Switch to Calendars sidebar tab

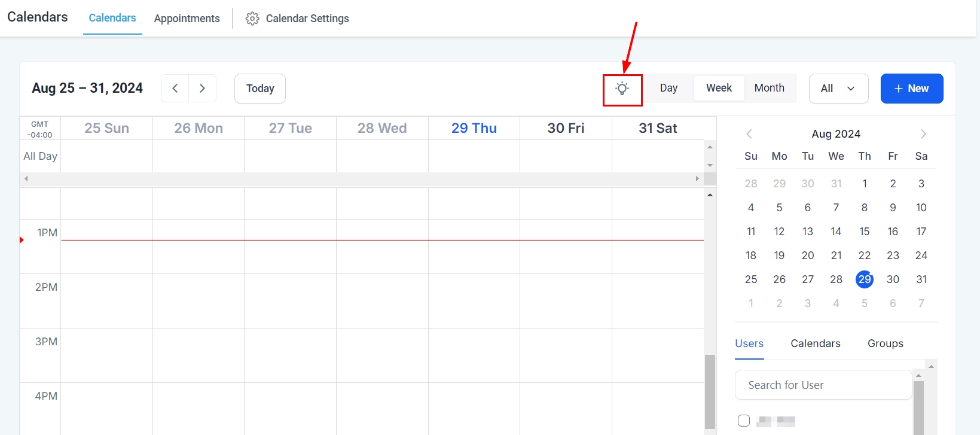(x=815, y=343)
